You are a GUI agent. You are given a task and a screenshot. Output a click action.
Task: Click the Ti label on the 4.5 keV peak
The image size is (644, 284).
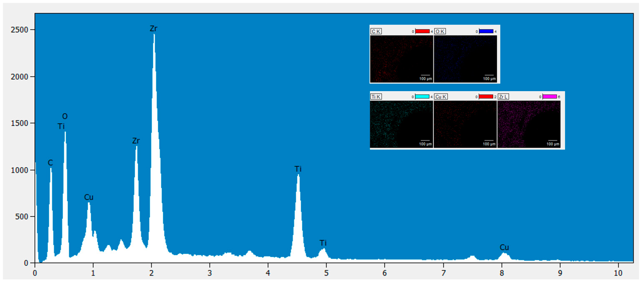tap(298, 169)
